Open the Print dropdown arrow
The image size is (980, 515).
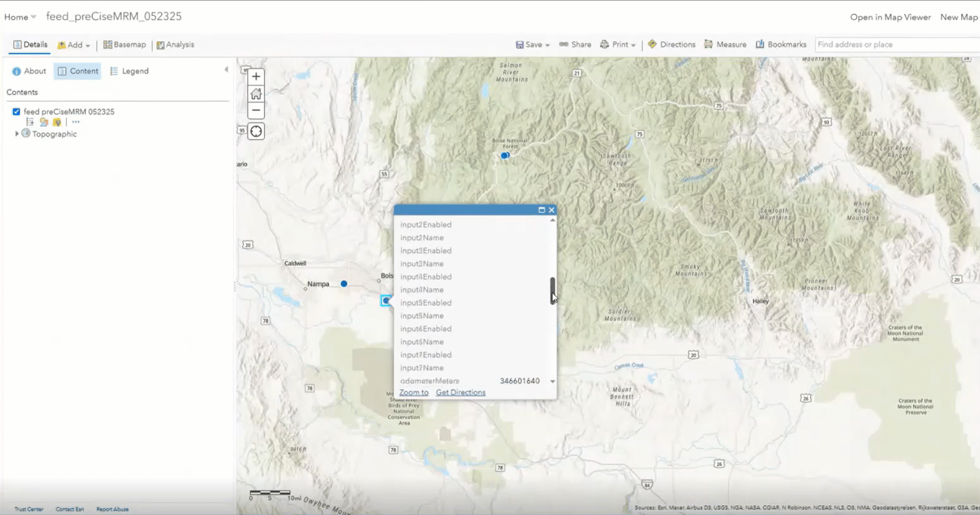point(631,44)
